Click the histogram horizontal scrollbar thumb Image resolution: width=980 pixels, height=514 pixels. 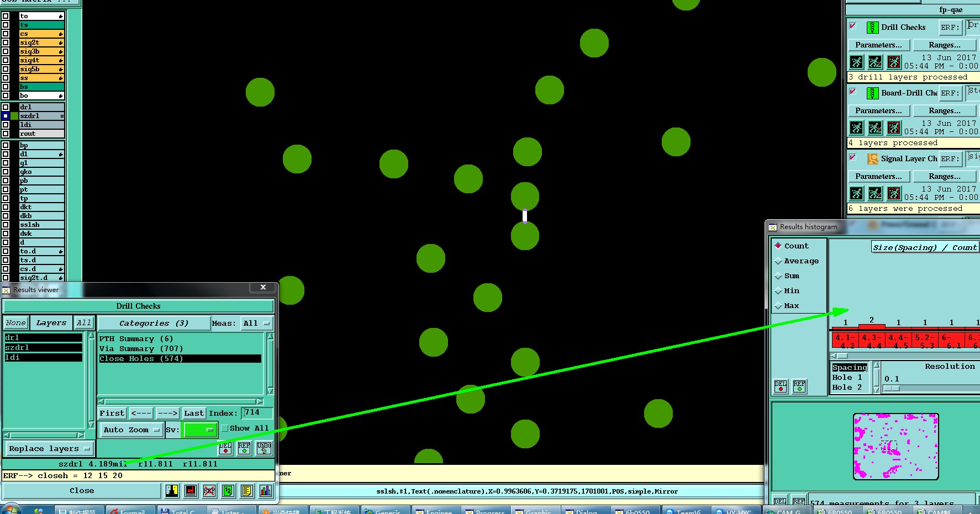click(x=842, y=356)
